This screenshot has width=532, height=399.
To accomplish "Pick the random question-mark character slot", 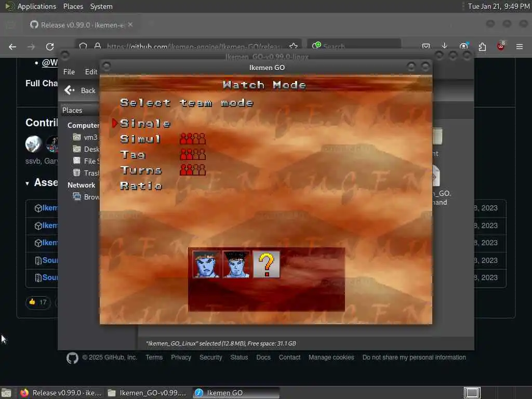I will tap(267, 264).
